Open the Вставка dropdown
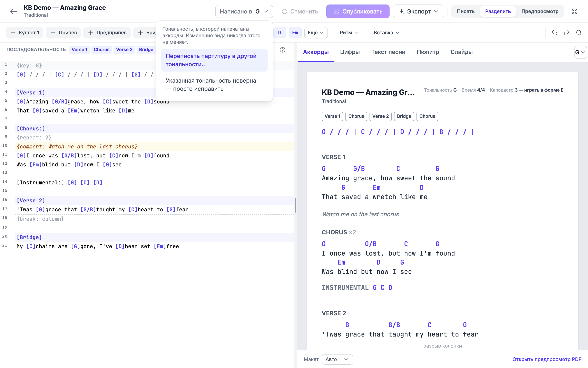 (386, 33)
